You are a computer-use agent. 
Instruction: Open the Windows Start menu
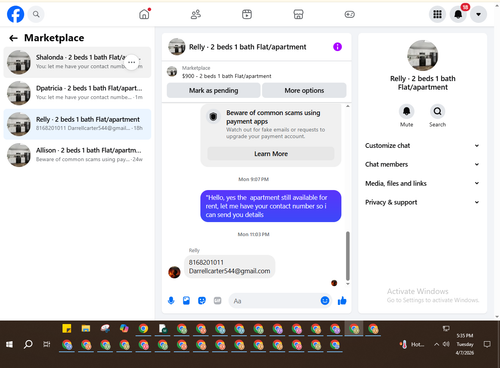(x=9, y=344)
